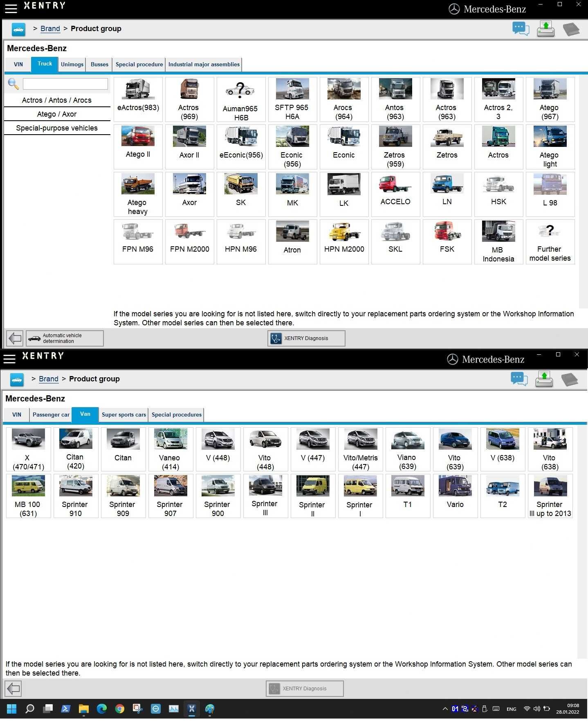The width and height of the screenshot is (588, 721).
Task: Click the magnifier search icon in the Truck sidebar
Action: [x=13, y=84]
